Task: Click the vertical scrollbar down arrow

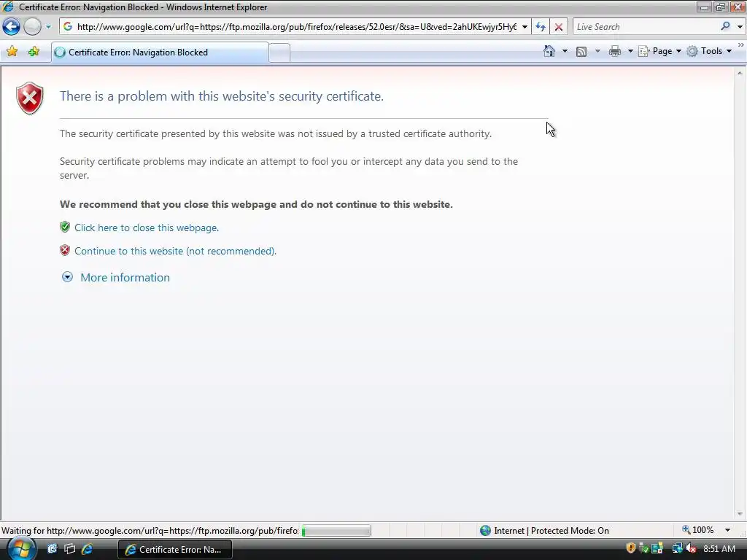Action: point(740,514)
